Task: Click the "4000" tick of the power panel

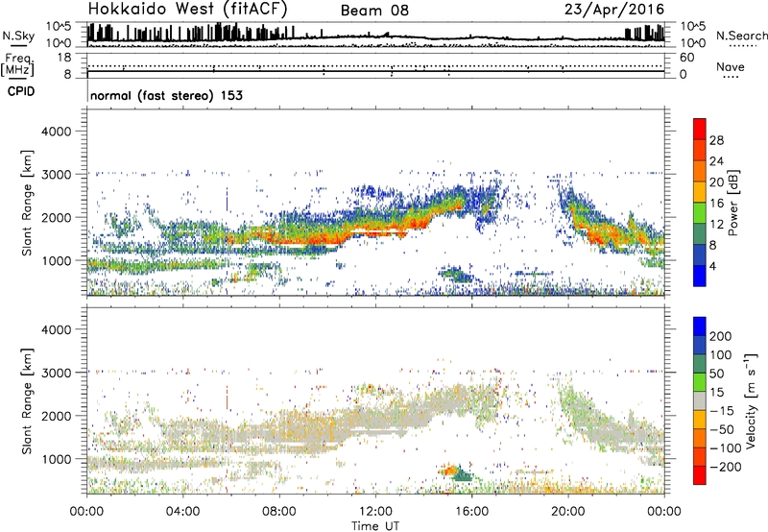Action: click(56, 132)
